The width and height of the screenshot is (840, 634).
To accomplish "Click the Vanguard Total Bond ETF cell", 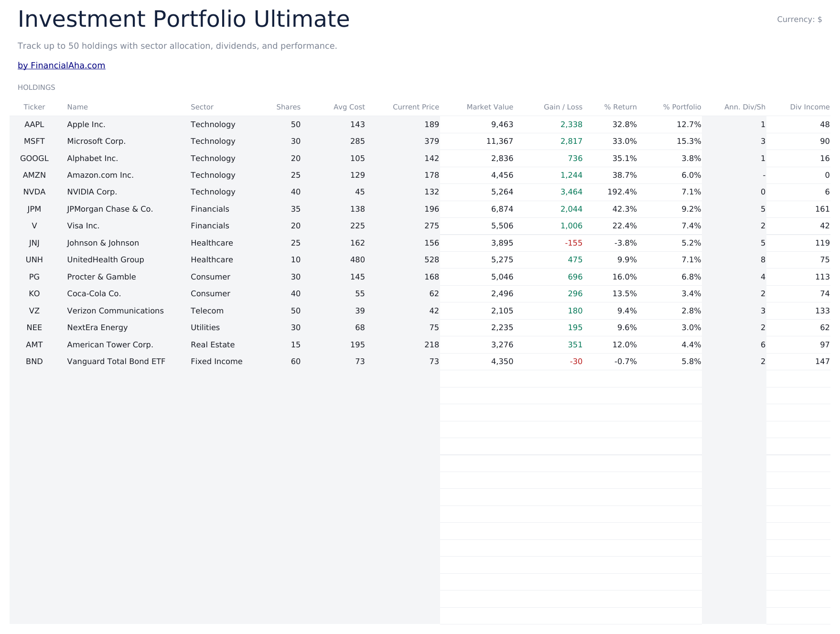I will pos(116,362).
